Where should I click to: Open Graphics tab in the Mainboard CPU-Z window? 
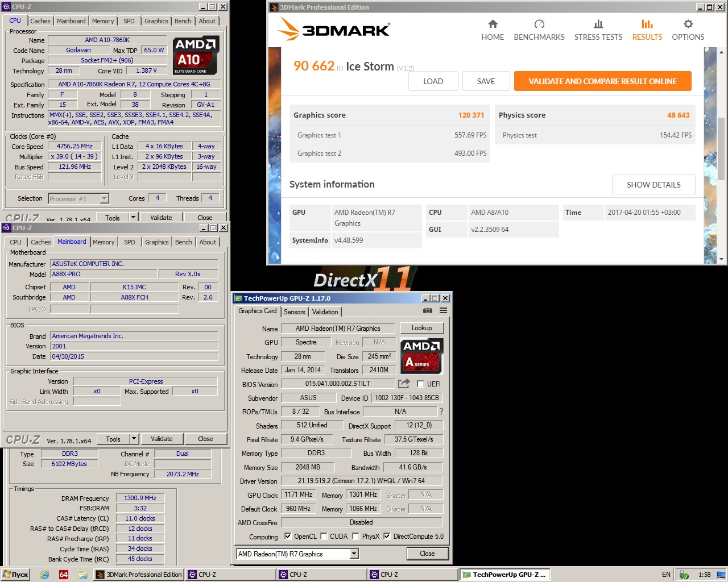[x=157, y=242]
